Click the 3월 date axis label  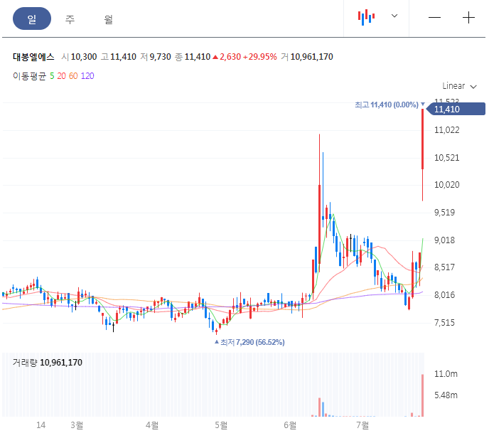(x=77, y=425)
